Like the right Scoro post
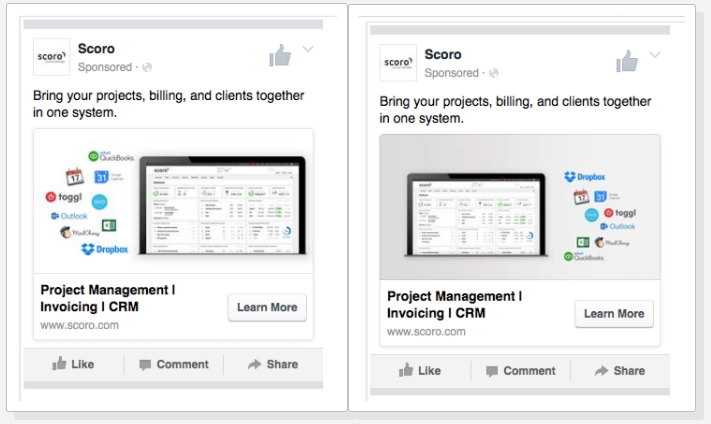711x424 pixels. 420,370
